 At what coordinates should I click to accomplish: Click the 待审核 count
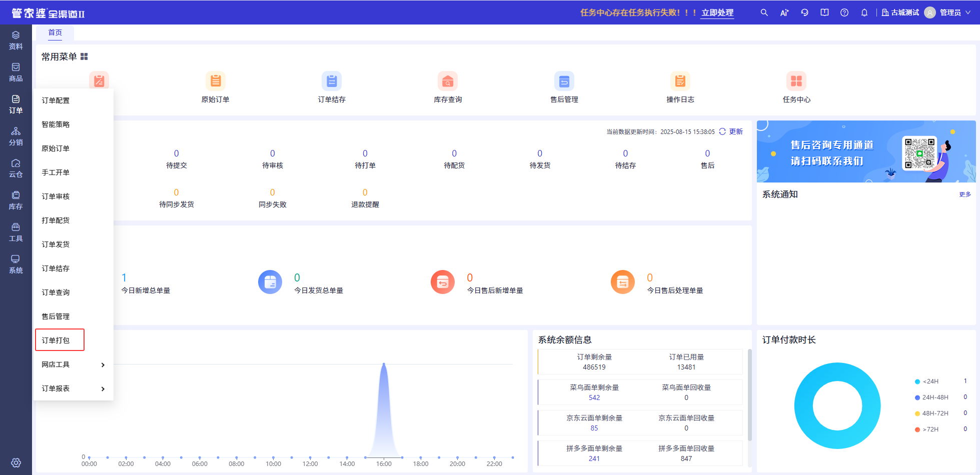point(272,153)
